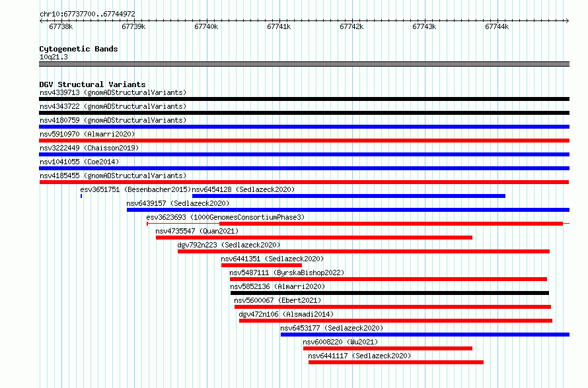The width and height of the screenshot is (588, 388).
Task: Click the red bar under nsv6008220
Action: (388, 348)
